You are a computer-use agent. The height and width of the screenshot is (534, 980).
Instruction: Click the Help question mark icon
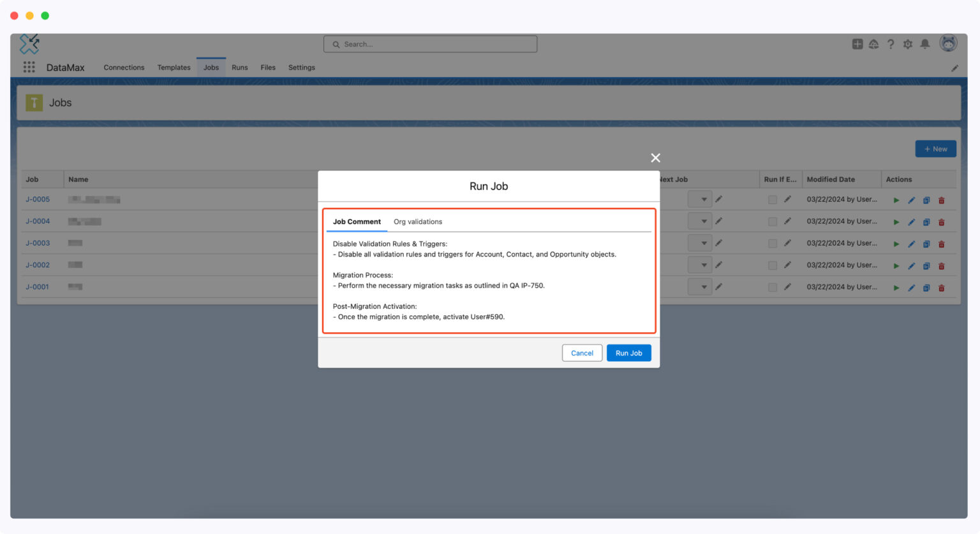pyautogui.click(x=891, y=44)
